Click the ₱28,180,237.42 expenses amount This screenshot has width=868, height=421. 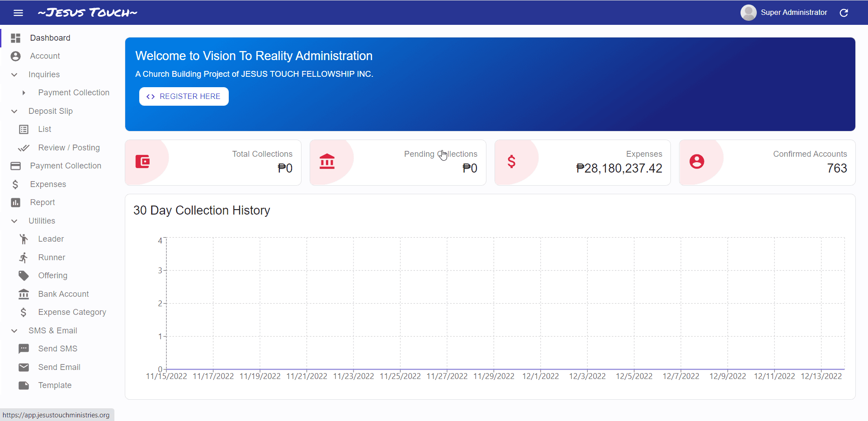click(619, 168)
